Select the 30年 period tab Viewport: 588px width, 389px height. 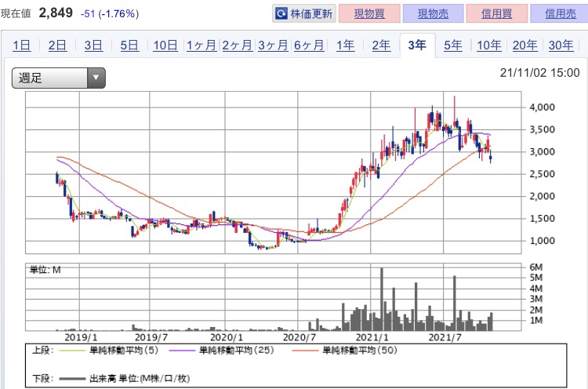561,45
